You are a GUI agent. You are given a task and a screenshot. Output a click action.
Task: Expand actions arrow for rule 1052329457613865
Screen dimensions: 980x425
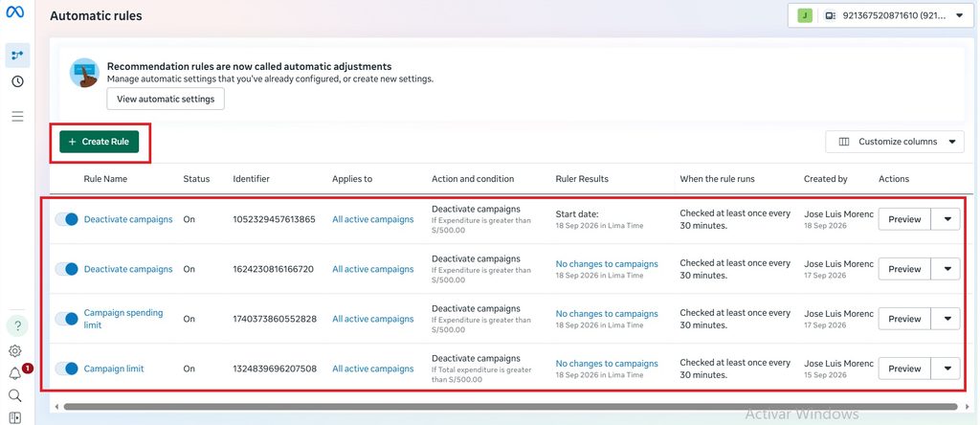click(947, 219)
